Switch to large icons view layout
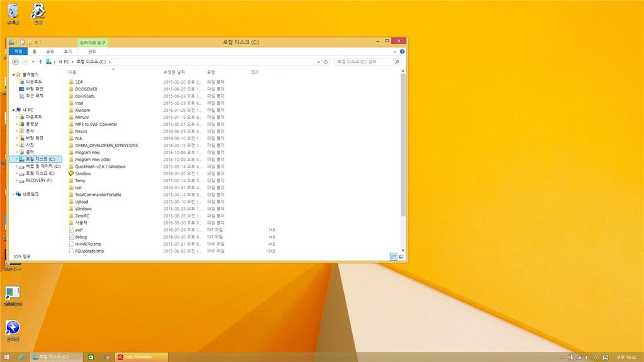This screenshot has width=644, height=362. (401, 256)
